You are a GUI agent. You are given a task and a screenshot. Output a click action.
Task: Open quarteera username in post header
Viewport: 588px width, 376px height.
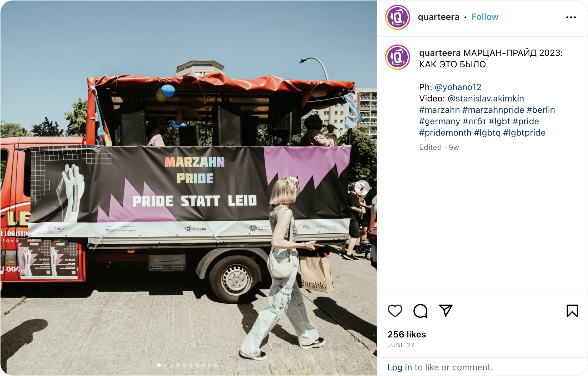pyautogui.click(x=438, y=17)
